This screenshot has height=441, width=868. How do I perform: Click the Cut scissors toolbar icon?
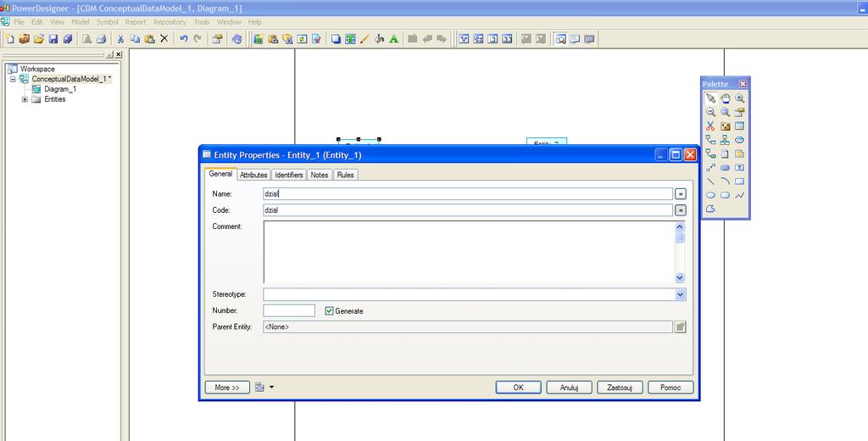(x=120, y=39)
